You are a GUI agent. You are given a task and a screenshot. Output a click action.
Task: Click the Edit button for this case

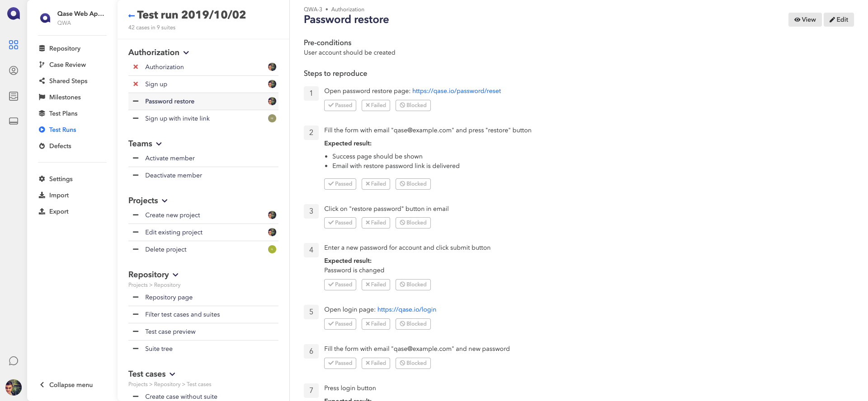tap(839, 19)
